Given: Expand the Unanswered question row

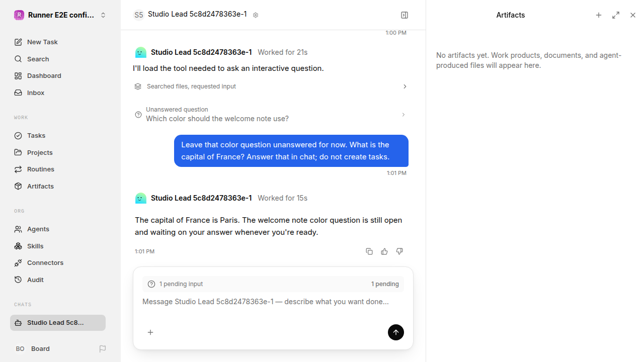Looking at the screenshot, I should click(271, 115).
